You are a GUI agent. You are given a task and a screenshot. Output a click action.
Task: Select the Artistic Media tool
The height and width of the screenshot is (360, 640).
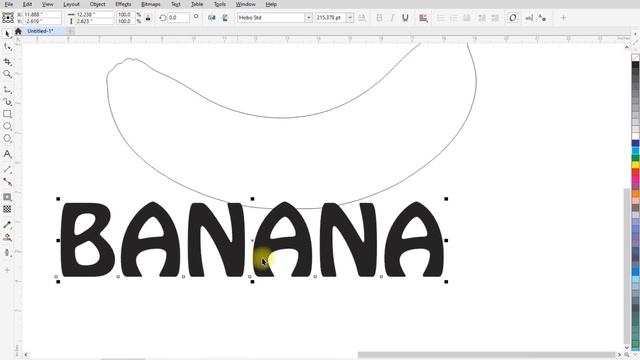coord(7,102)
